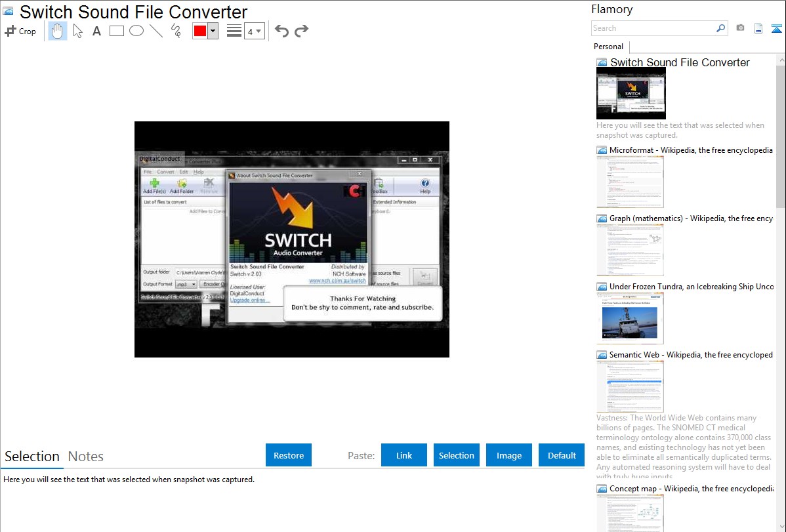
Task: Paste as Link button
Action: (x=404, y=455)
